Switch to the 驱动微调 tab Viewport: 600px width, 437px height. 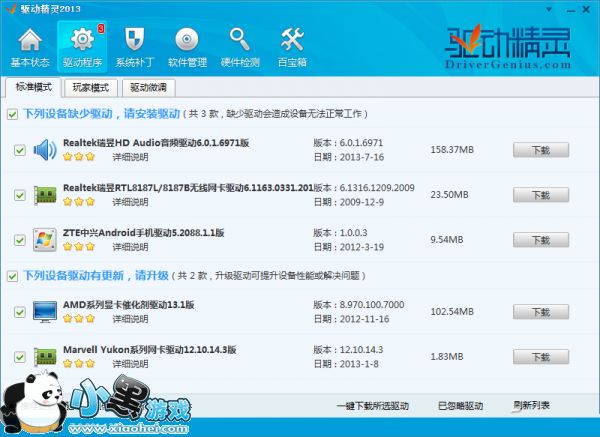(x=148, y=88)
